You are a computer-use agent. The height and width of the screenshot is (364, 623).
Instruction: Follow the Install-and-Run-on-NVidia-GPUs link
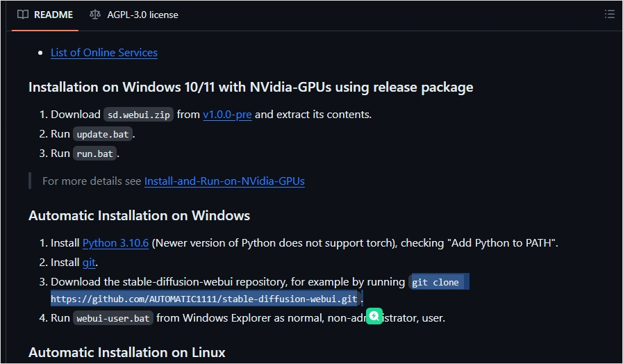224,181
